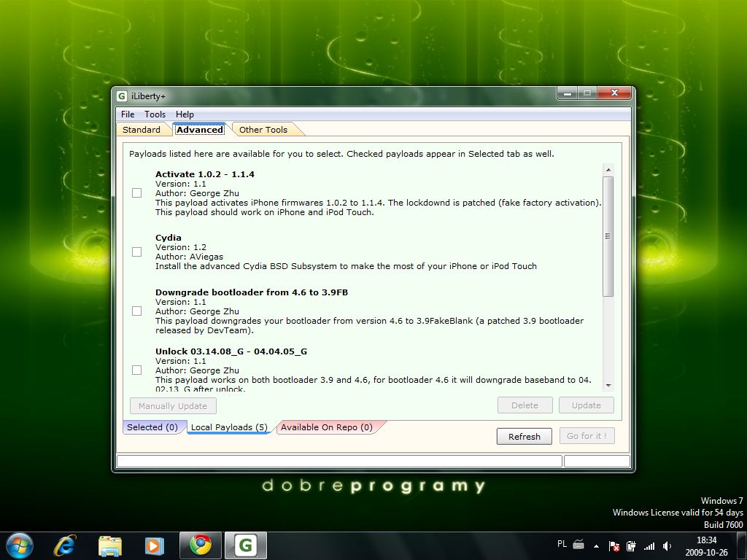The height and width of the screenshot is (560, 747).
Task: Click 'Author: AViegas' text
Action: [x=189, y=257]
